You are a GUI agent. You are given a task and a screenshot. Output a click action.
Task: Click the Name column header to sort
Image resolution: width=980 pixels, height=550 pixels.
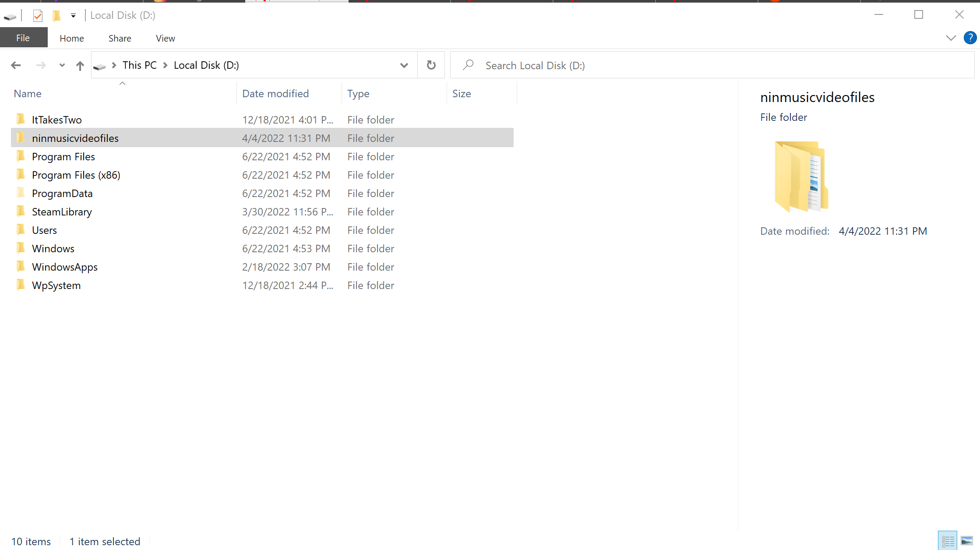28,93
